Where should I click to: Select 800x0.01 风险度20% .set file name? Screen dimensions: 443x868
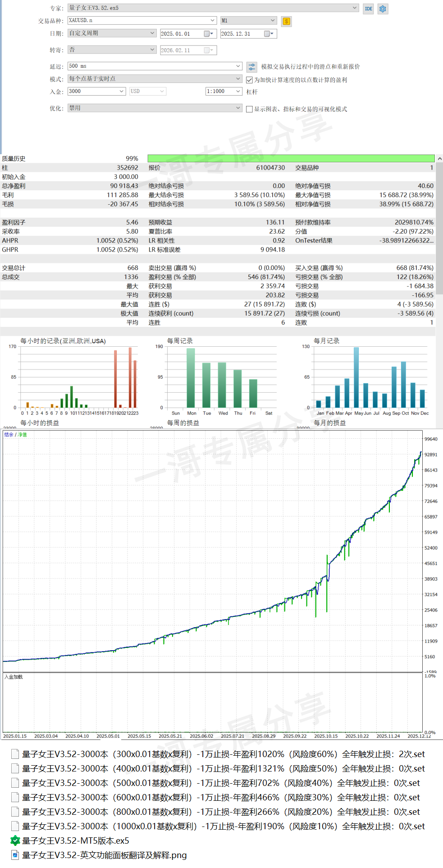(221, 812)
